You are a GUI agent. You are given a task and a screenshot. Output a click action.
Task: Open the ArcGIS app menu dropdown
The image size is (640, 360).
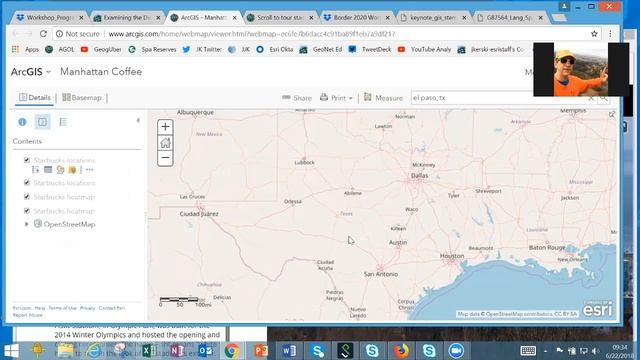click(31, 72)
